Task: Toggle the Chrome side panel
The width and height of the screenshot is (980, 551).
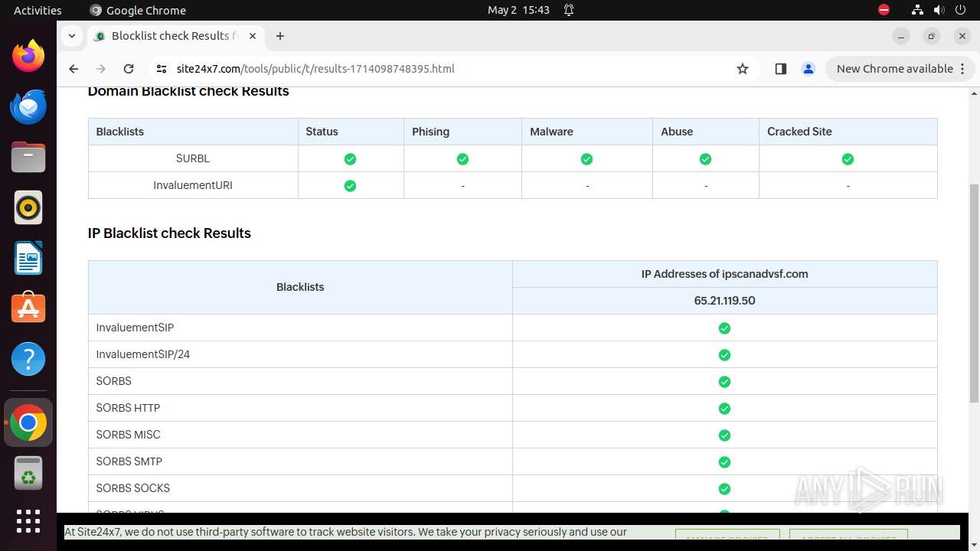Action: (780, 69)
